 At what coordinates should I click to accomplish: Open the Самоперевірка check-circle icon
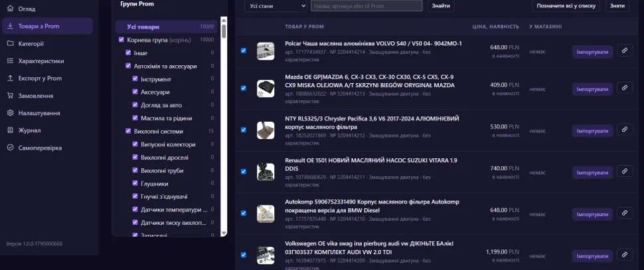coord(10,148)
